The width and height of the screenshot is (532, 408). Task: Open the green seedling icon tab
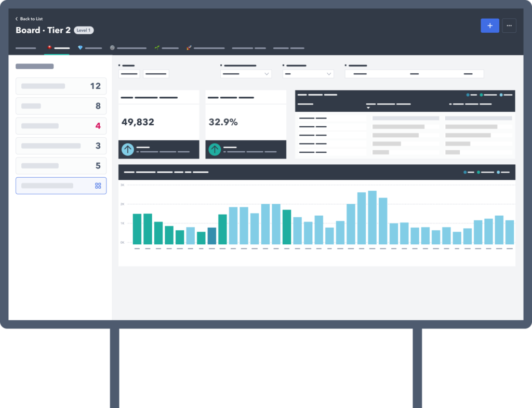[x=166, y=48]
